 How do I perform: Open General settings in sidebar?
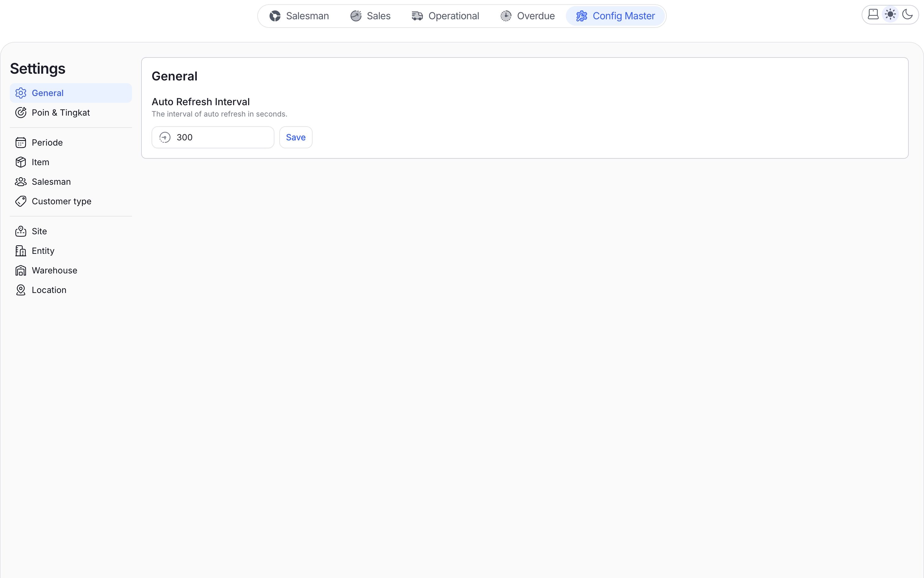(x=71, y=93)
